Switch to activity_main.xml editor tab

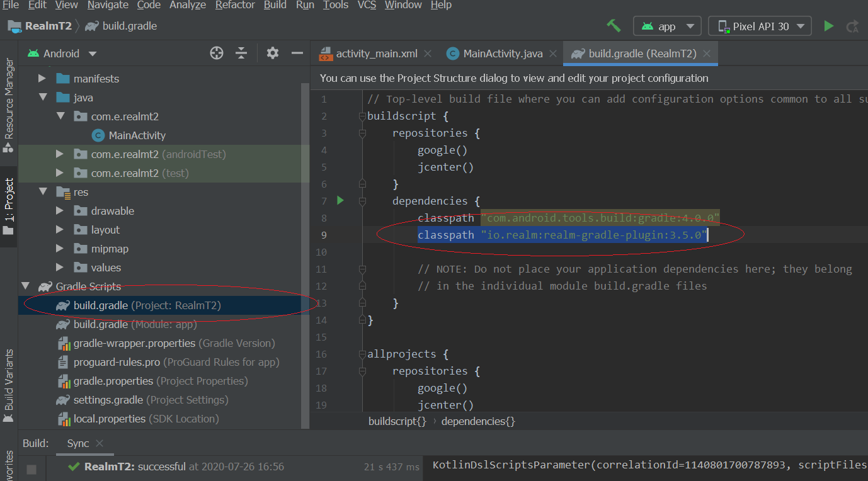coord(376,54)
